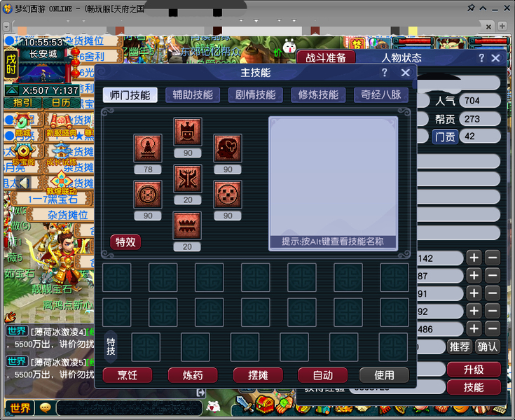Click the white pet face icon near chat bar

coord(213,407)
